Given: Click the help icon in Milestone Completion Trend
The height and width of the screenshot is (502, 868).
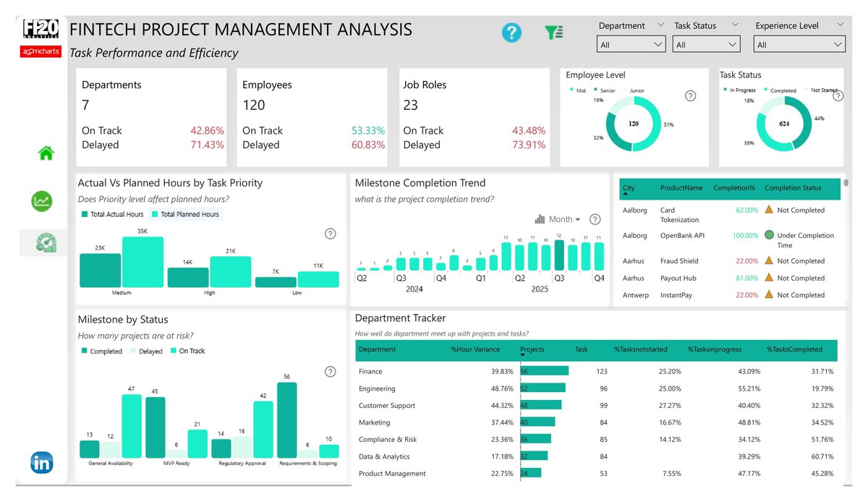Looking at the screenshot, I should click(595, 219).
